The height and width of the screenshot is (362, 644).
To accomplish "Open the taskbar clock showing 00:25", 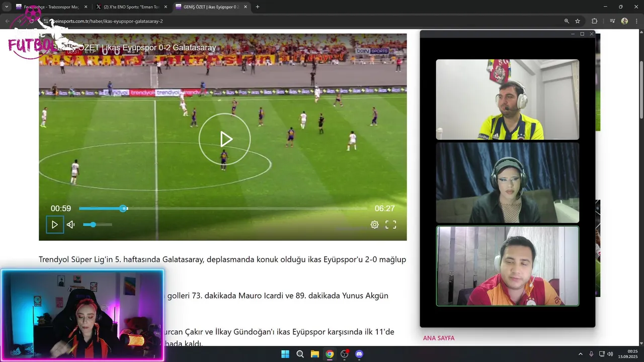I will pyautogui.click(x=628, y=354).
